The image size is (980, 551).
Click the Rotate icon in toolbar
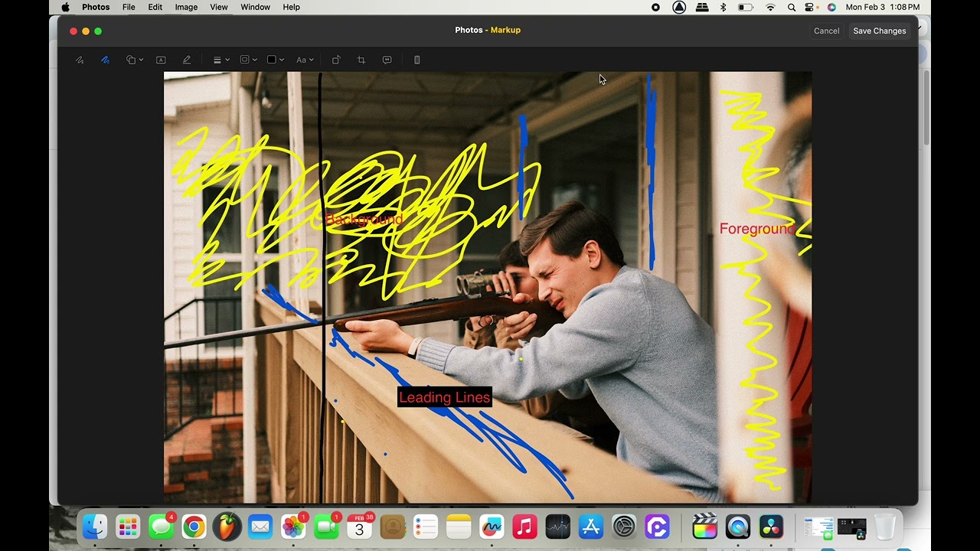click(335, 60)
